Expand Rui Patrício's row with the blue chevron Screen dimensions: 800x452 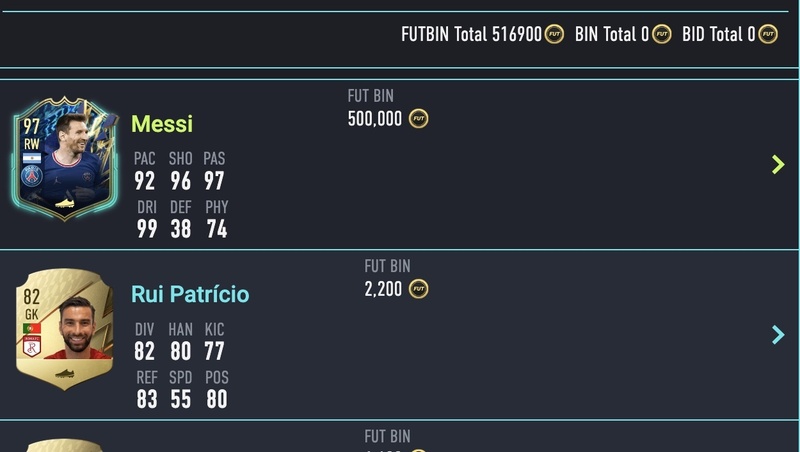coord(778,335)
